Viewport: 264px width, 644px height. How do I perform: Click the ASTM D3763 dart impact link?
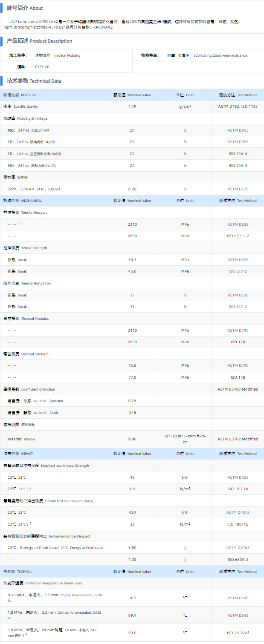(238, 548)
